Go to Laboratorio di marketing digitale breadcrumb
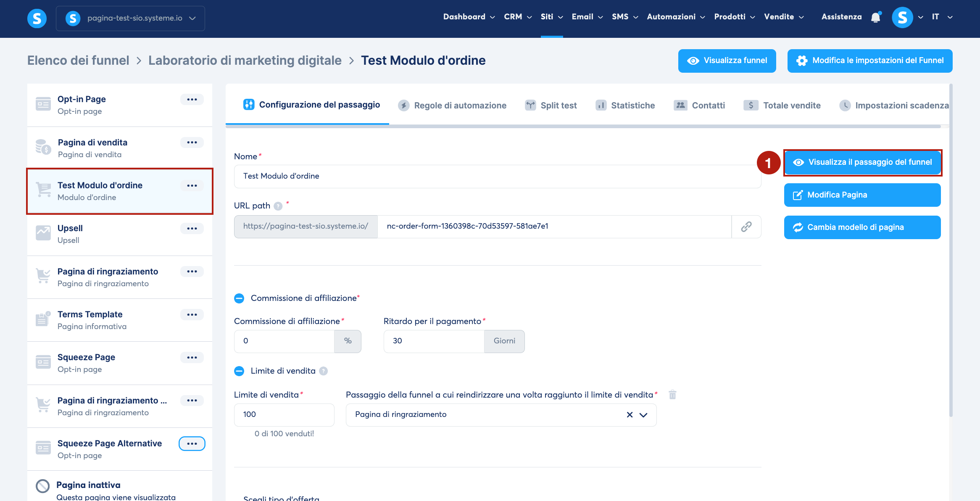 245,61
